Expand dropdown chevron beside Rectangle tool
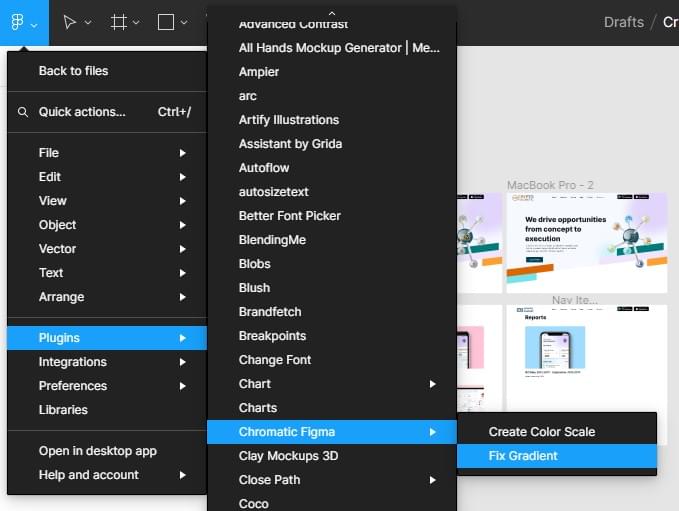Viewport: 679px width, 511px height. point(185,23)
